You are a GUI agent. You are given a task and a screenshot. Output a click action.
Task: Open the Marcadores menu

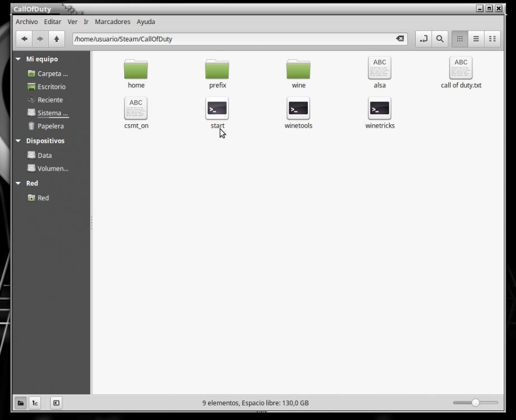tap(112, 22)
